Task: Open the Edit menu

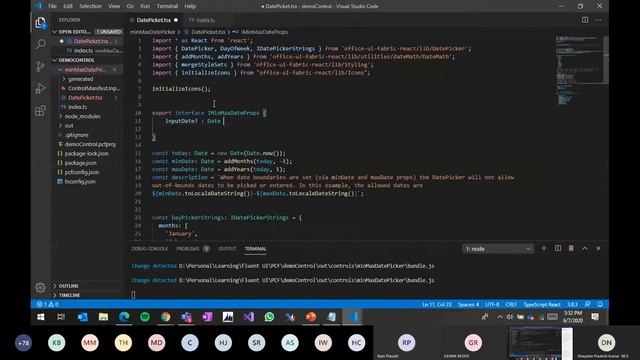Action: coord(68,6)
